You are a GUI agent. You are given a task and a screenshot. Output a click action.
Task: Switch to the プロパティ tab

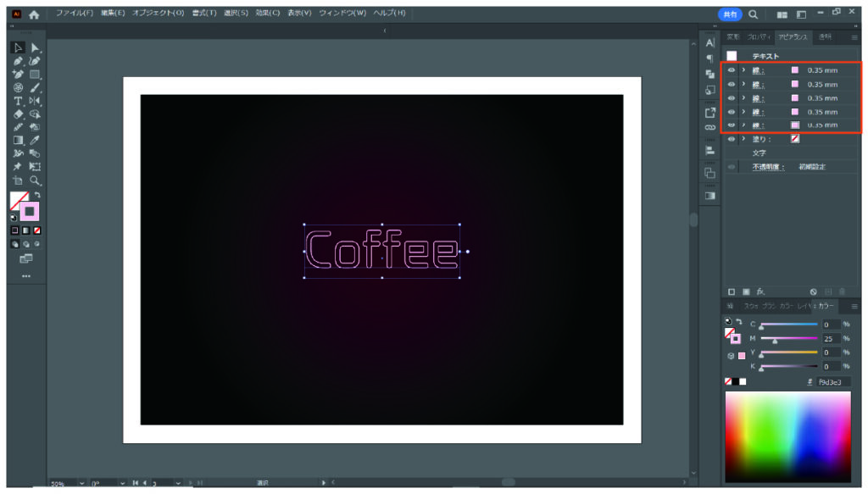pyautogui.click(x=758, y=37)
